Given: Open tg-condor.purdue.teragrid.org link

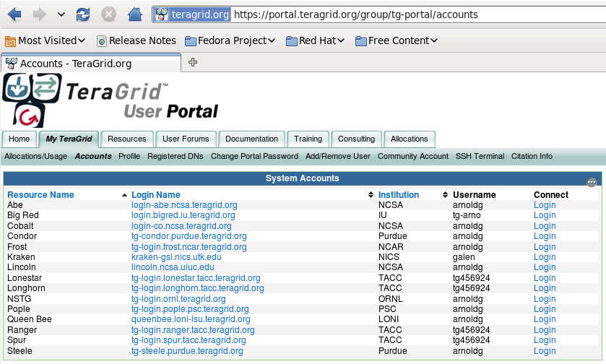Looking at the screenshot, I should [189, 236].
